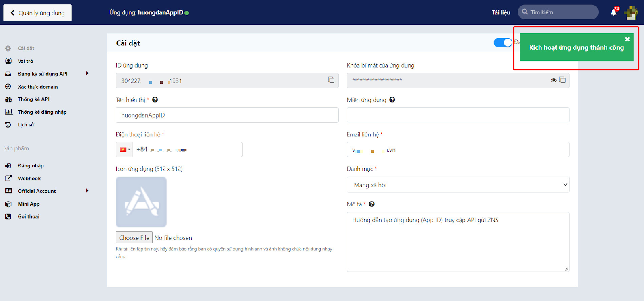Click the Thống kê API dashboard icon
644x301 pixels.
[8, 99]
